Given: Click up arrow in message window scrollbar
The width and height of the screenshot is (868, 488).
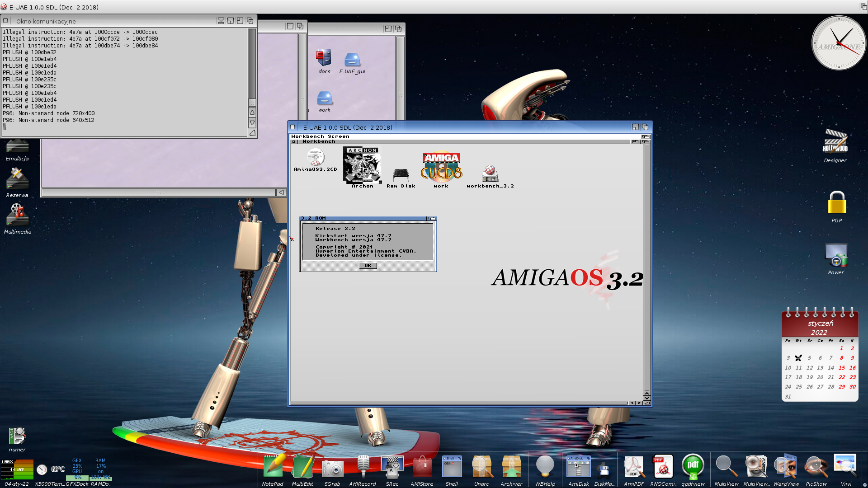Looking at the screenshot, I should click(252, 113).
